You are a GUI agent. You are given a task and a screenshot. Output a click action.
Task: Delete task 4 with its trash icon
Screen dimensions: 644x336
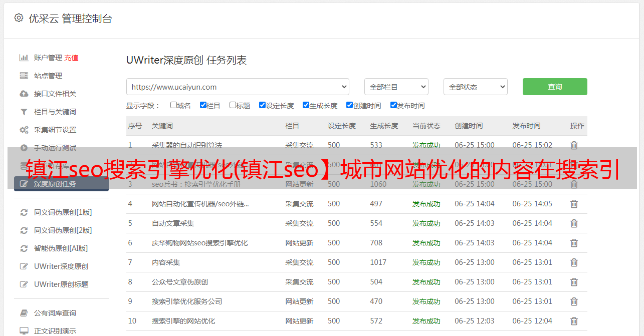[574, 204]
